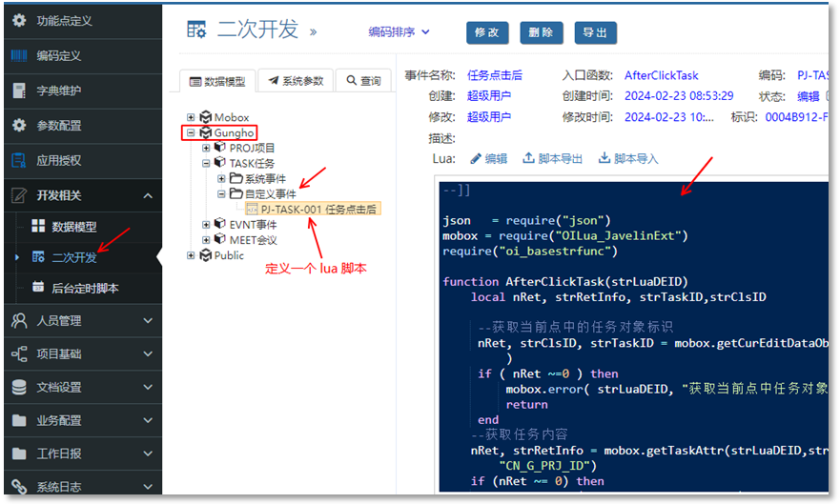Screen dimensions: 840x504
Task: Open the 编码排序 dropdown
Action: pyautogui.click(x=400, y=32)
